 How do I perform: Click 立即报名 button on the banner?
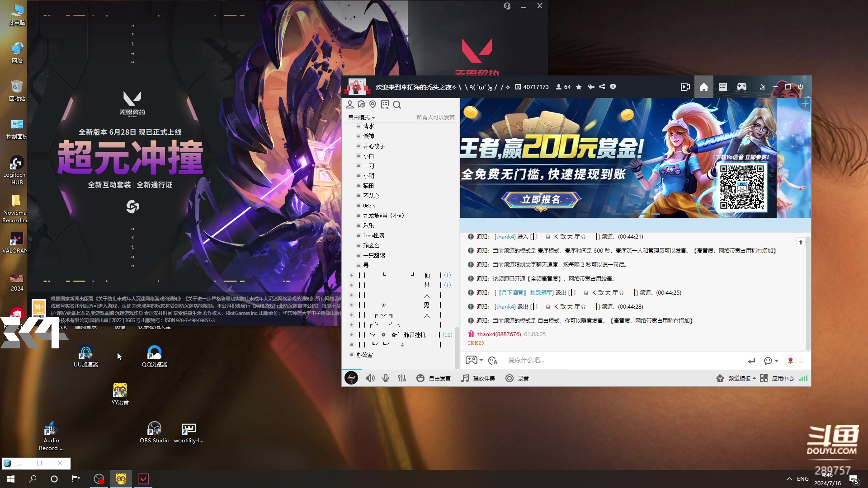click(541, 200)
